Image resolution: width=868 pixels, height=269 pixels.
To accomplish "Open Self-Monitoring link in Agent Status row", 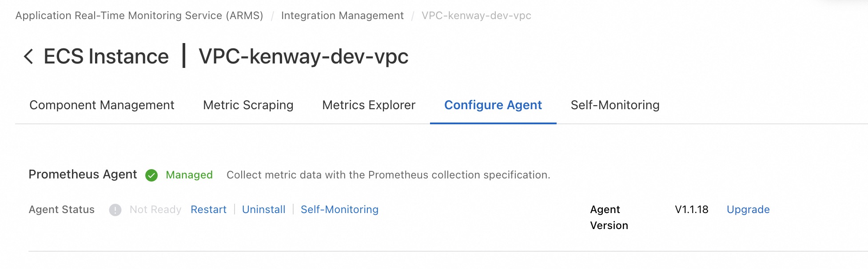I will pyautogui.click(x=339, y=210).
